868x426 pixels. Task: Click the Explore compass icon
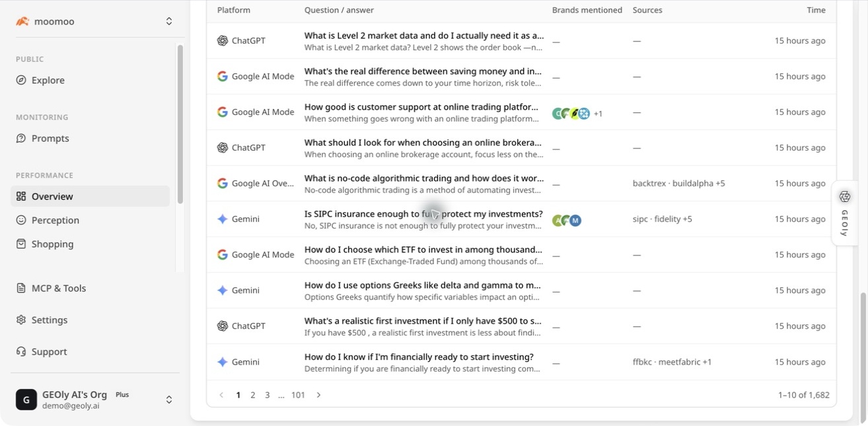21,80
